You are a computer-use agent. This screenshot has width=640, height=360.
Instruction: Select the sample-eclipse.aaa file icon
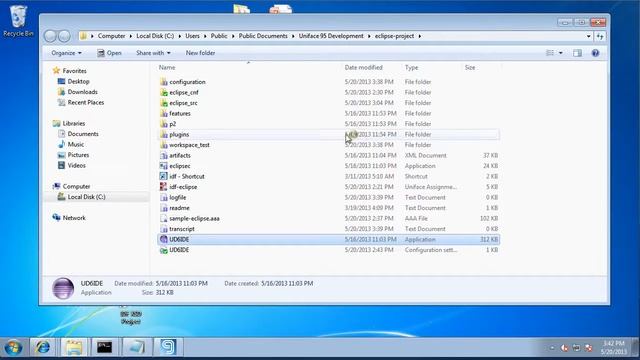coord(164,218)
